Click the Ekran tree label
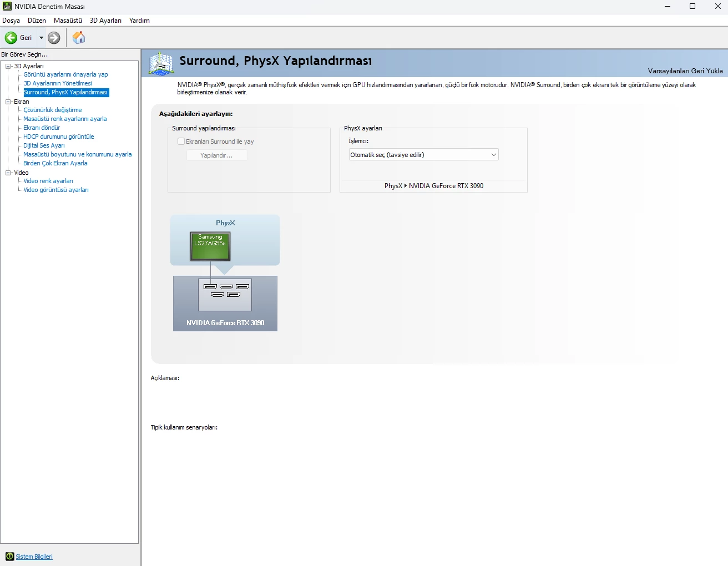Image resolution: width=728 pixels, height=566 pixels. (x=21, y=102)
